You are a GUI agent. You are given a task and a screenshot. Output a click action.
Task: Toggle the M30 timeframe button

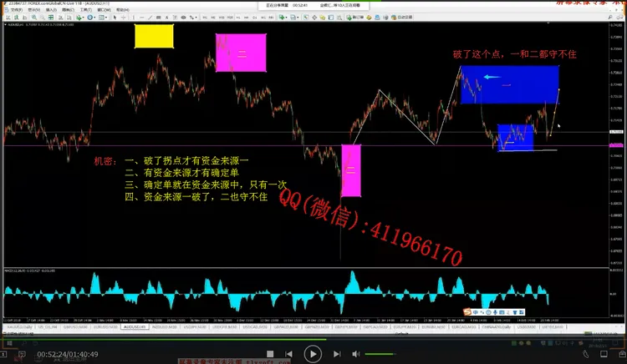coord(230,18)
